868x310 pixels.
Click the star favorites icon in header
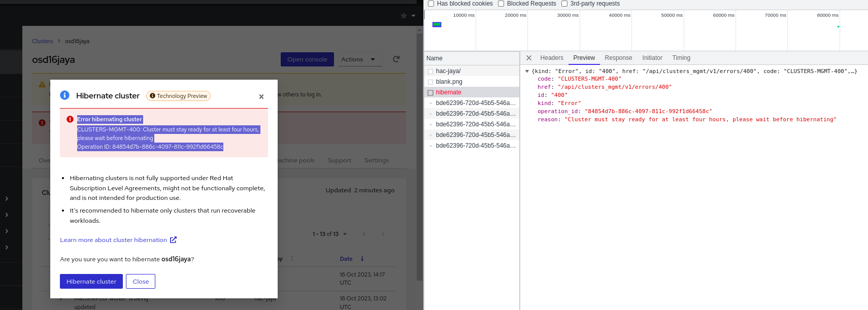pyautogui.click(x=404, y=16)
